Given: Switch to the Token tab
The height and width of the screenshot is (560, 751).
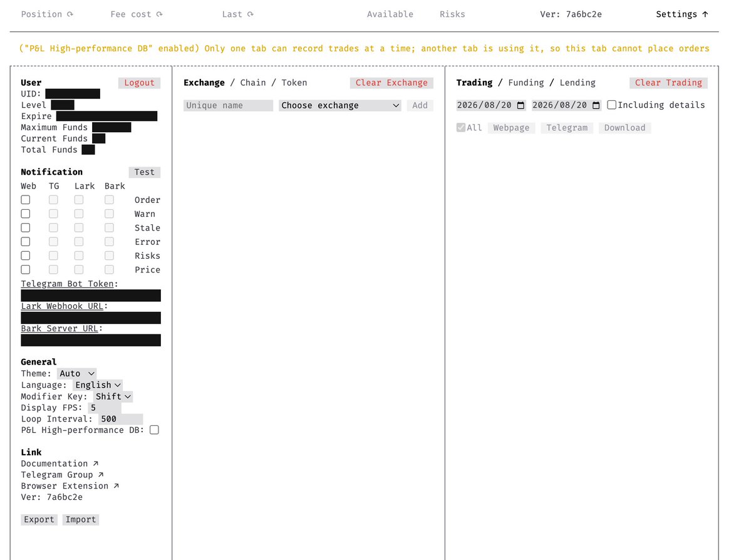Looking at the screenshot, I should tap(294, 83).
